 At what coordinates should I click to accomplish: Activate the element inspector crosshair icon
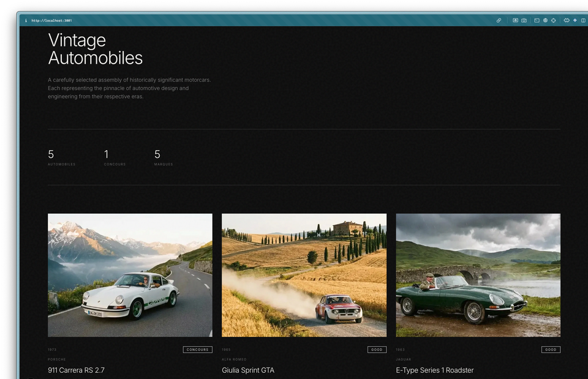click(x=553, y=20)
